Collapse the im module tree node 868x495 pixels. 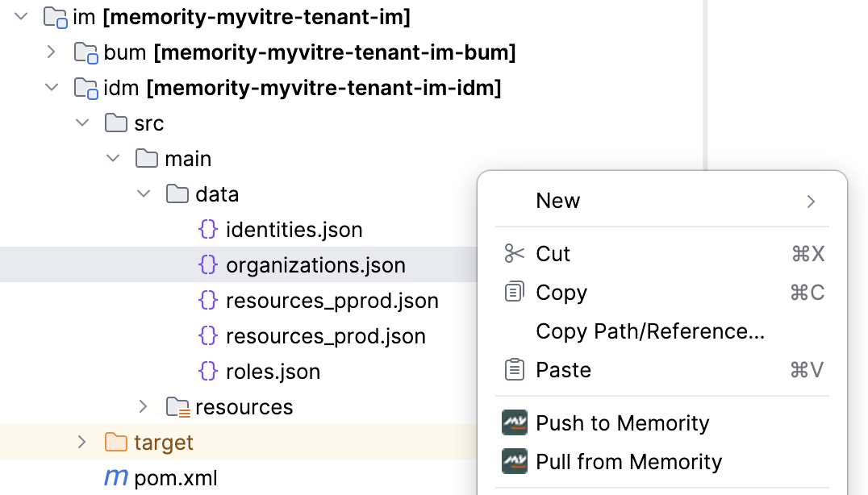(x=21, y=17)
